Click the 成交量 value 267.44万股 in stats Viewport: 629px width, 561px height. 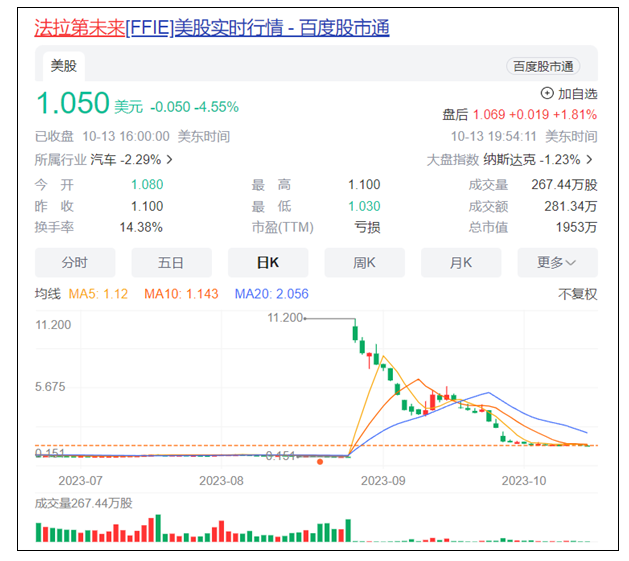click(x=564, y=185)
